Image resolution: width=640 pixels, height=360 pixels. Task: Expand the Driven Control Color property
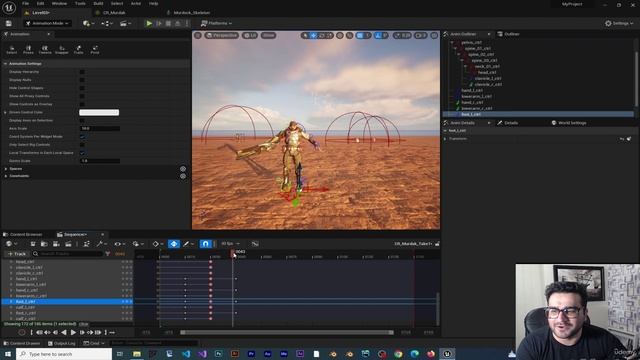pyautogui.click(x=5, y=112)
